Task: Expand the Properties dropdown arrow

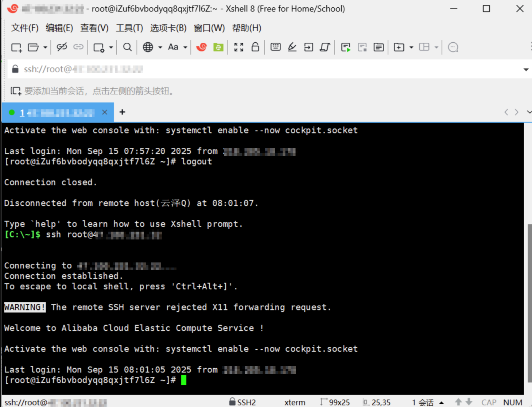Action: pos(111,47)
